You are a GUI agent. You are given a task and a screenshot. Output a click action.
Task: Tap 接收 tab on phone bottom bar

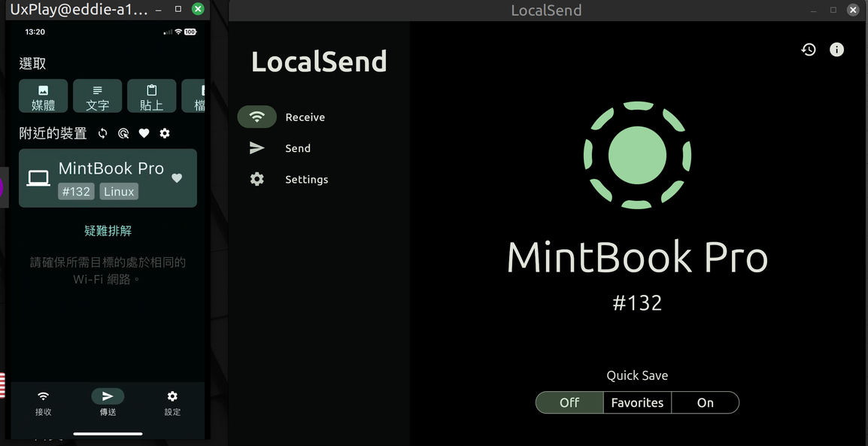click(x=44, y=402)
